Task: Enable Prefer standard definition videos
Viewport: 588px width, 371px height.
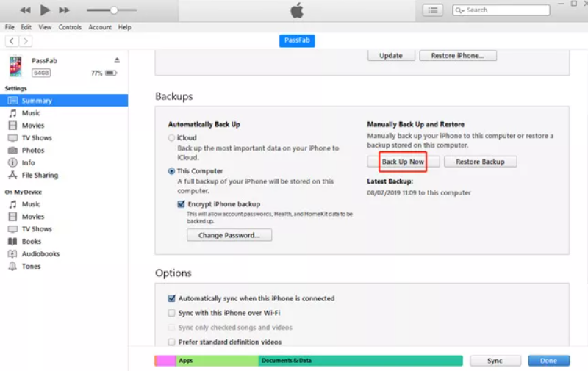Action: [172, 342]
